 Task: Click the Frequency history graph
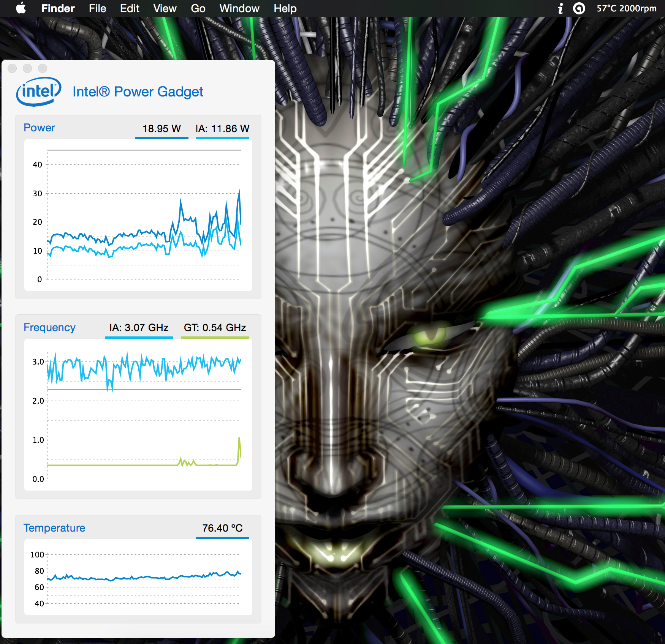pyautogui.click(x=138, y=415)
